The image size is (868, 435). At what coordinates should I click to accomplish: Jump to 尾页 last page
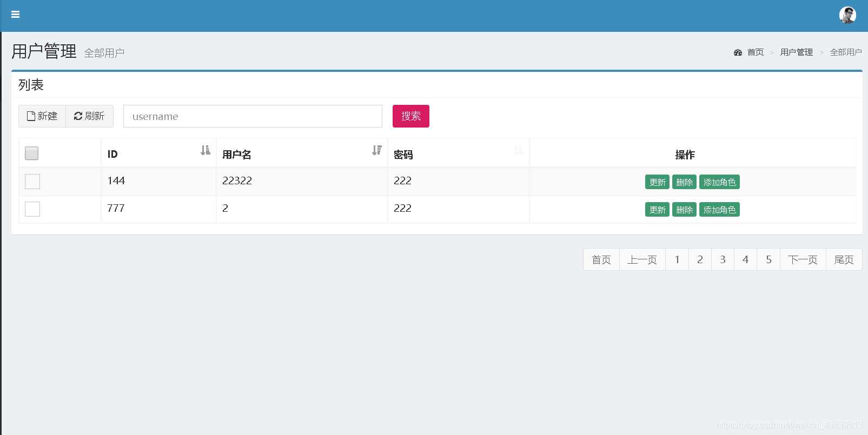(844, 259)
